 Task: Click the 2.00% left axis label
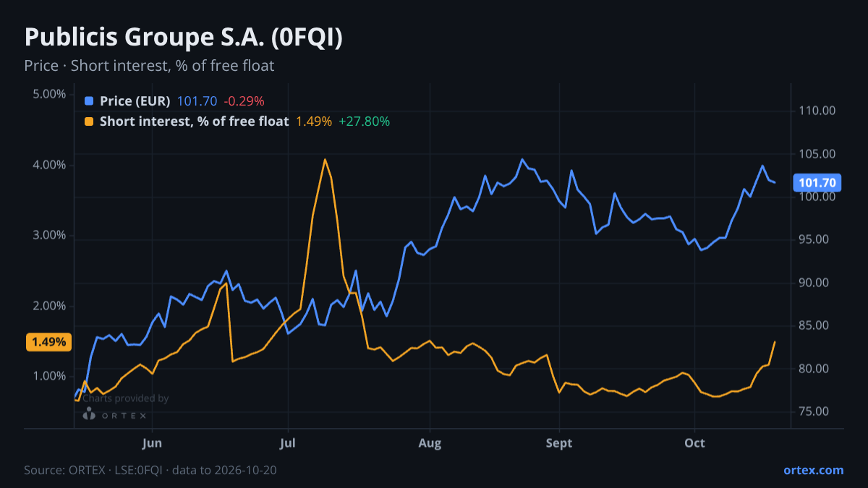(49, 306)
